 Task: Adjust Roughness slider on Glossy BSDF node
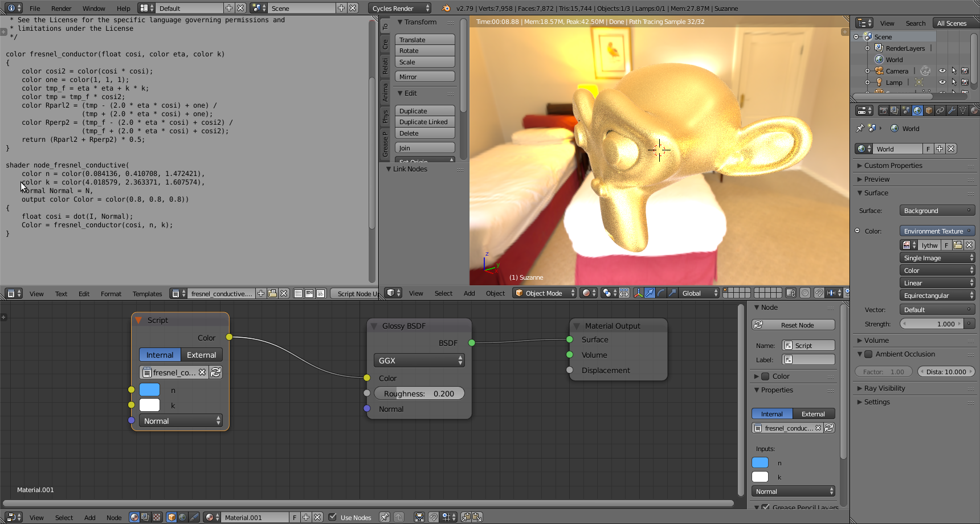(x=419, y=394)
